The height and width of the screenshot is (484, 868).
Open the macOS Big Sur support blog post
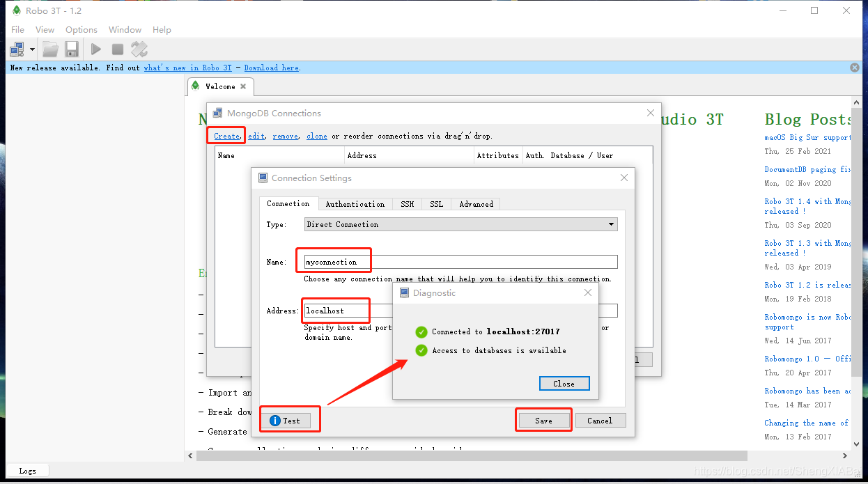tap(808, 138)
